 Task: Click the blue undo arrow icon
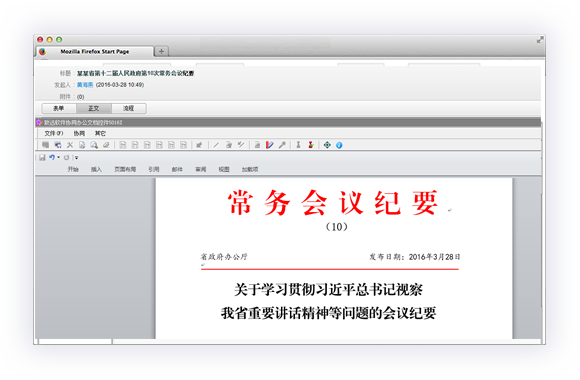click(52, 157)
